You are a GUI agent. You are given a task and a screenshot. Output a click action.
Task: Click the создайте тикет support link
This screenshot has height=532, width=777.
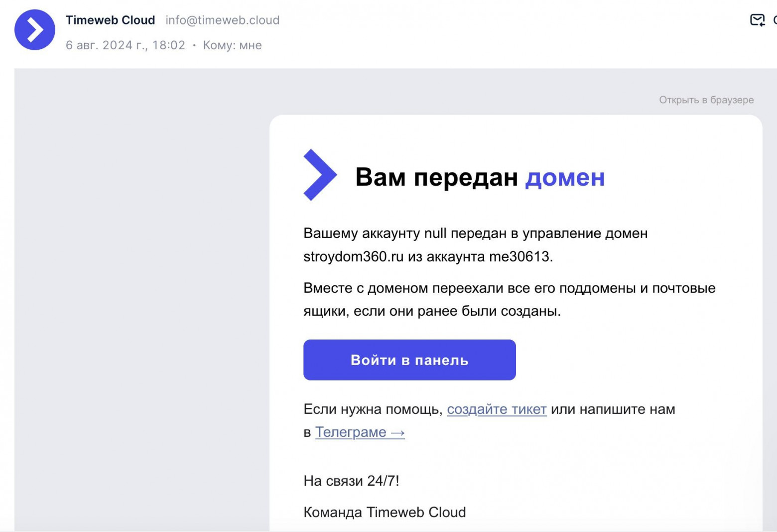click(x=497, y=409)
